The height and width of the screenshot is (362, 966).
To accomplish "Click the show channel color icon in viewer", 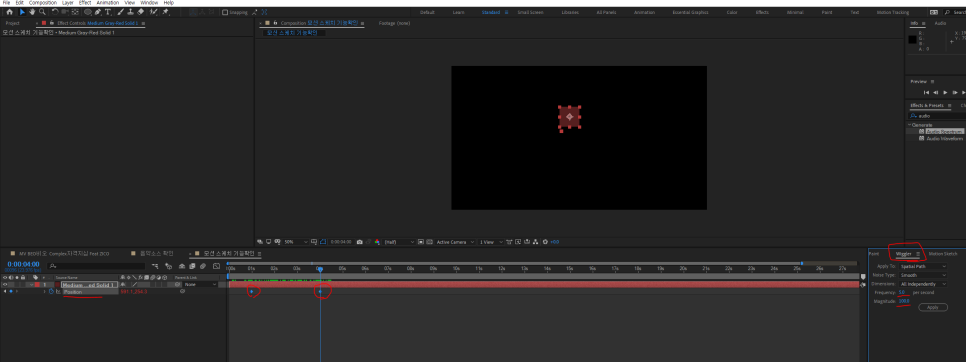I will [x=377, y=242].
